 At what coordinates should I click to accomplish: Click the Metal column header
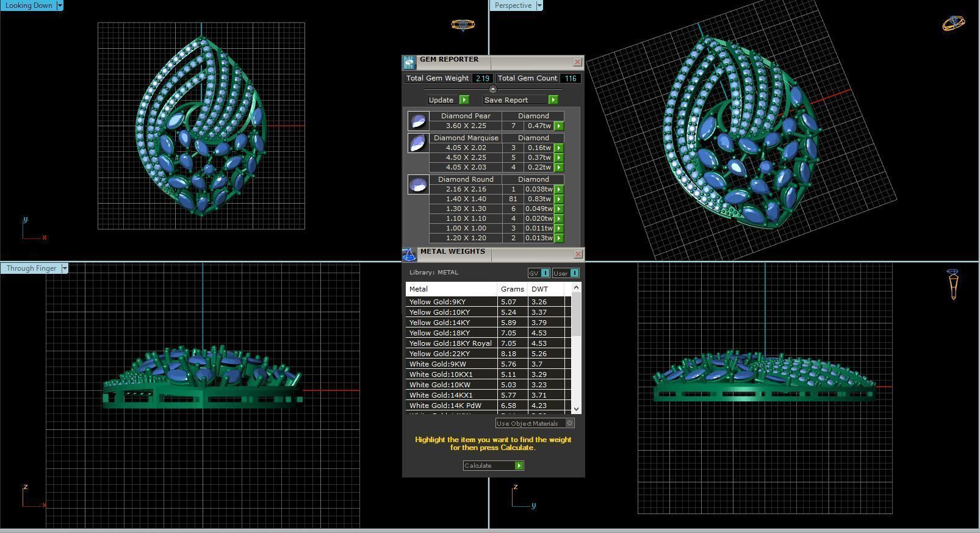452,289
